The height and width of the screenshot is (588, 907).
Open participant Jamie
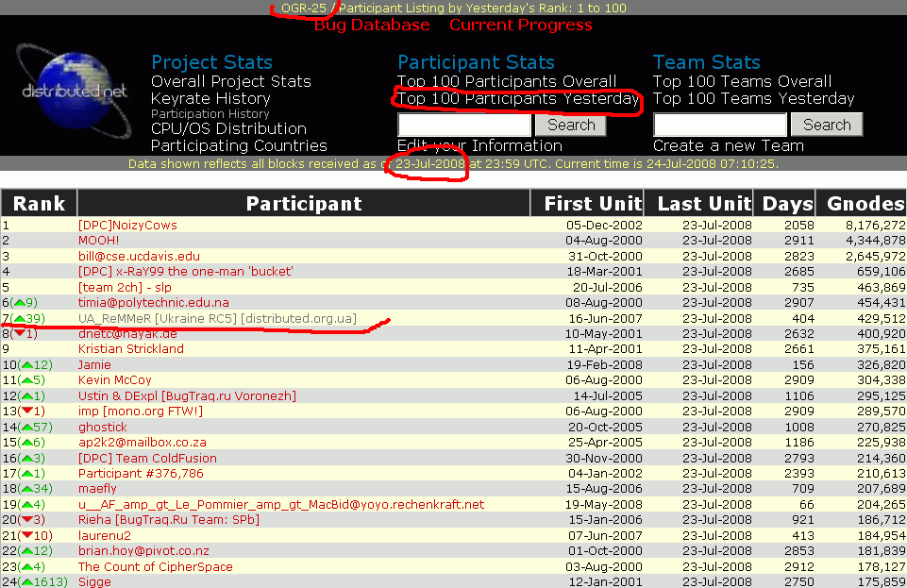point(94,365)
